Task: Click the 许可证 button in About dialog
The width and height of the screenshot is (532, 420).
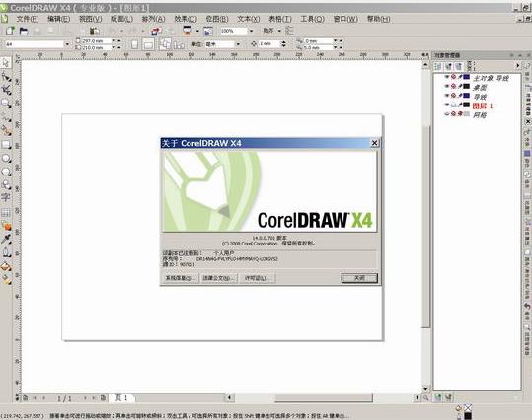Action: [x=258, y=278]
